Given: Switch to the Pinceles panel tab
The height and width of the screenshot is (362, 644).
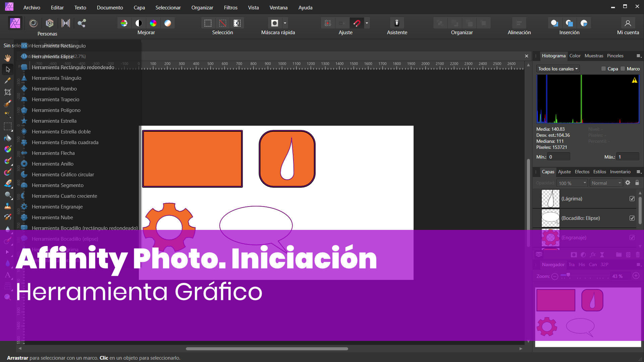Looking at the screenshot, I should click(x=615, y=56).
